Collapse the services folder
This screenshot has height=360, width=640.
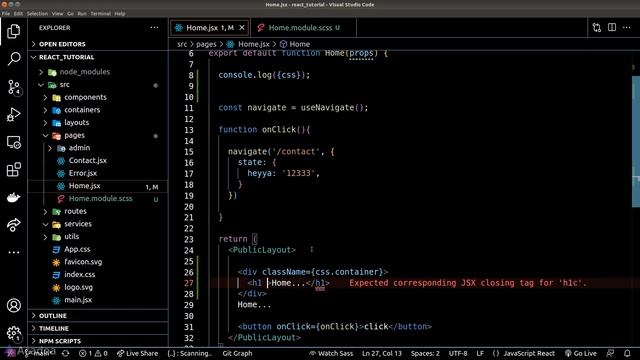click(98, 224)
